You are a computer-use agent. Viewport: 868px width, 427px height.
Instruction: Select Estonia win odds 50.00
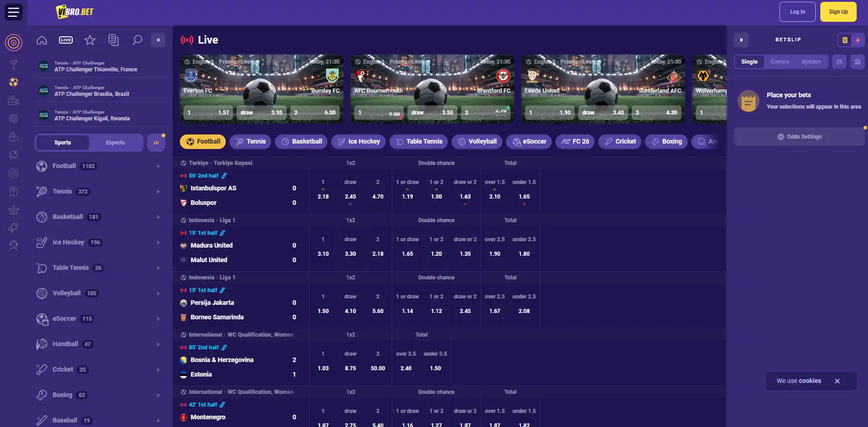click(378, 368)
